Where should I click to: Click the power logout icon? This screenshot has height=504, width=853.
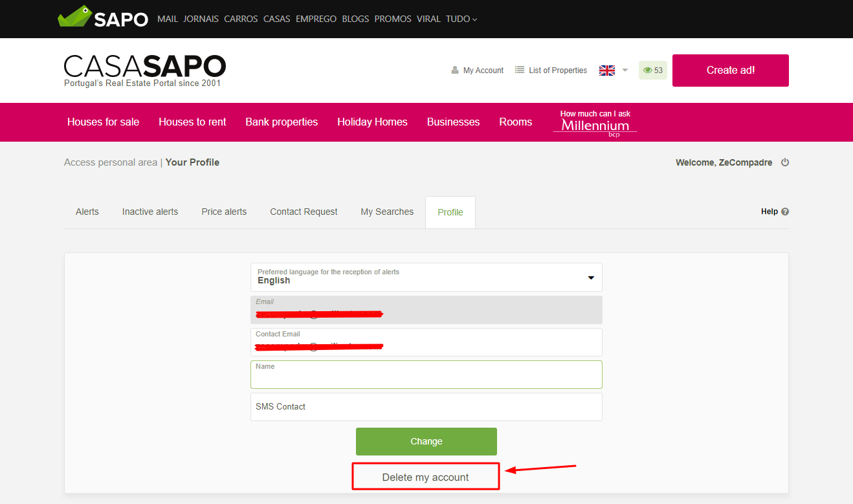point(785,162)
